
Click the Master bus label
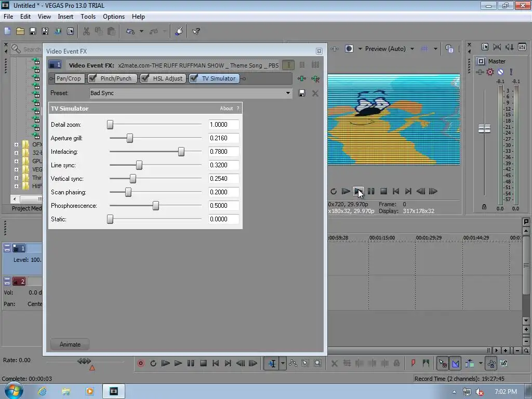[x=497, y=61]
